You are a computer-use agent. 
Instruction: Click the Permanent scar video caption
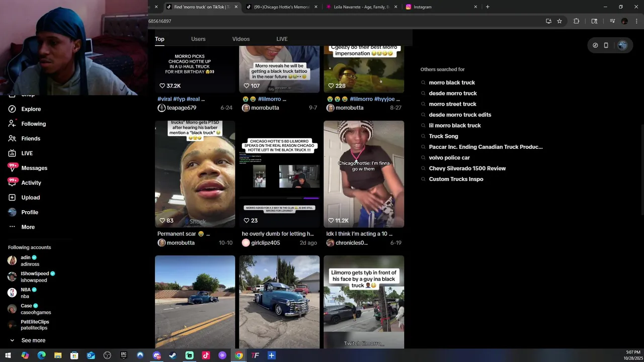(184, 234)
